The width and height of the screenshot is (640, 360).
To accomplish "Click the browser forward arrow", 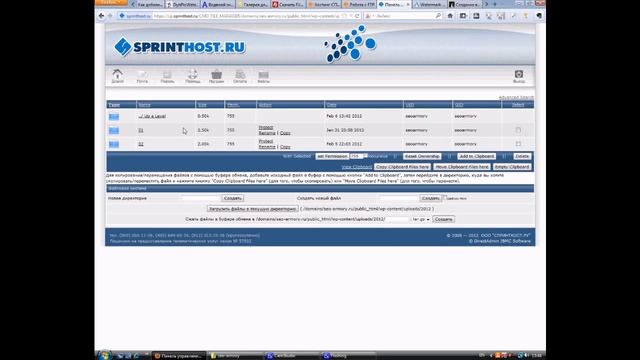I will (x=109, y=16).
